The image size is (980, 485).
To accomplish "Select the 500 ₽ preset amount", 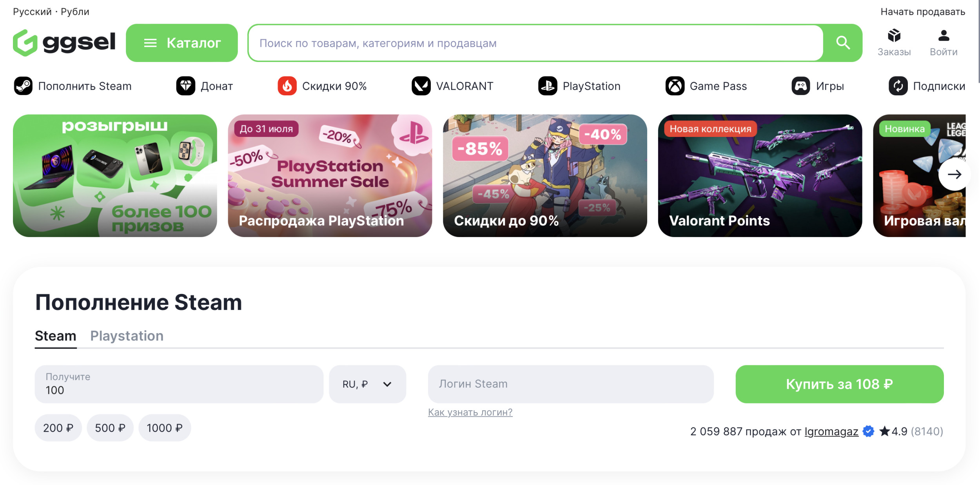I will pyautogui.click(x=110, y=428).
